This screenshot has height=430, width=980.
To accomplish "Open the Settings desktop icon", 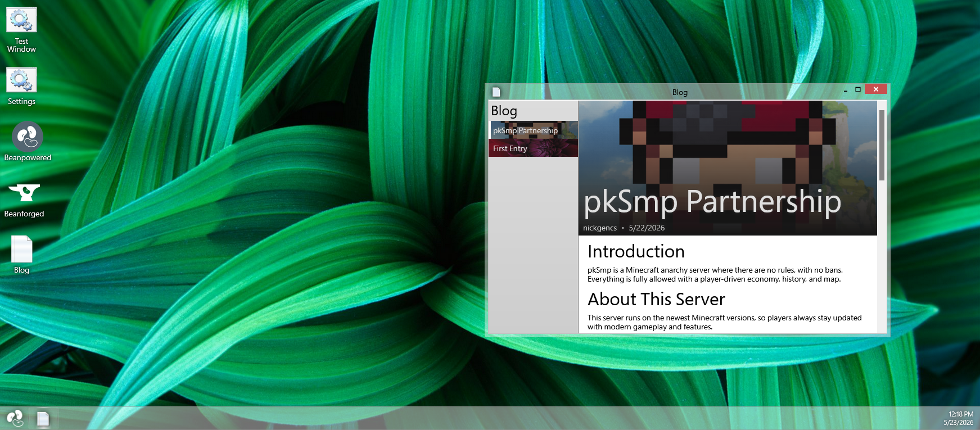I will (21, 86).
